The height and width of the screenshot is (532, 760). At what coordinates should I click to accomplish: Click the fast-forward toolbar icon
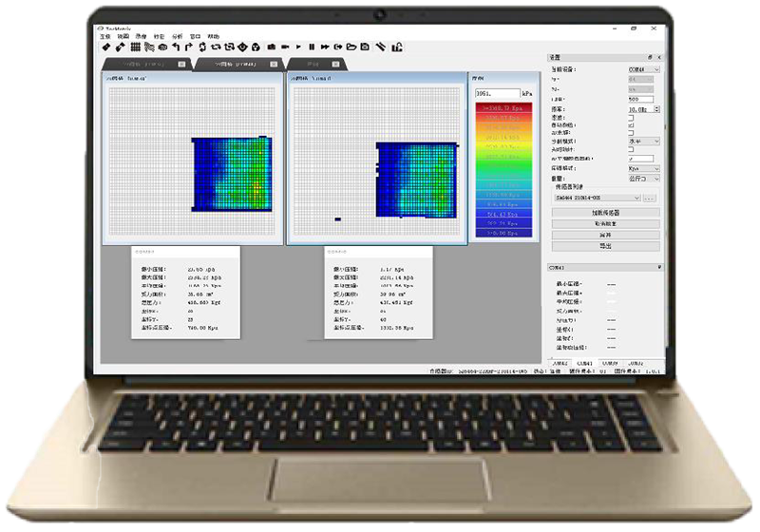(x=325, y=47)
